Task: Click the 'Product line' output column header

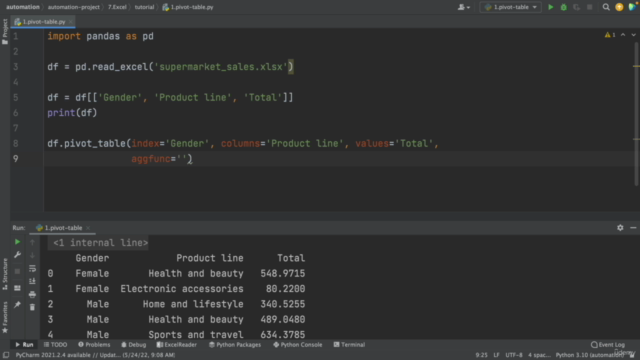Action: [210, 258]
